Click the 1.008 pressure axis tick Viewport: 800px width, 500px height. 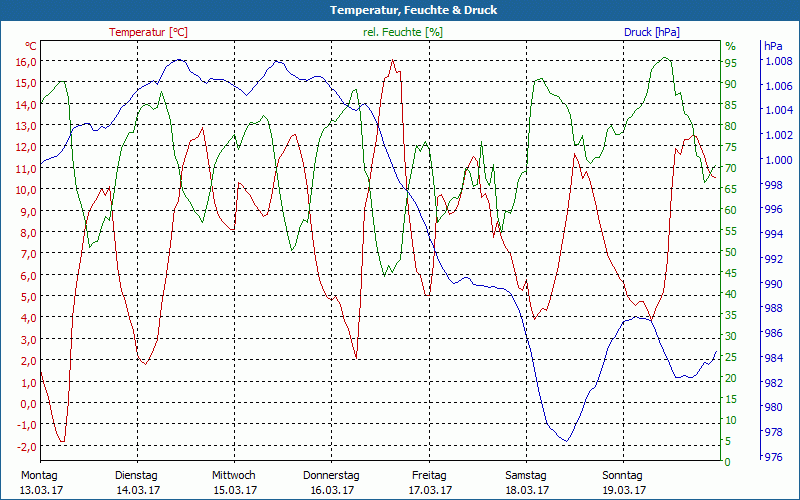(778, 61)
